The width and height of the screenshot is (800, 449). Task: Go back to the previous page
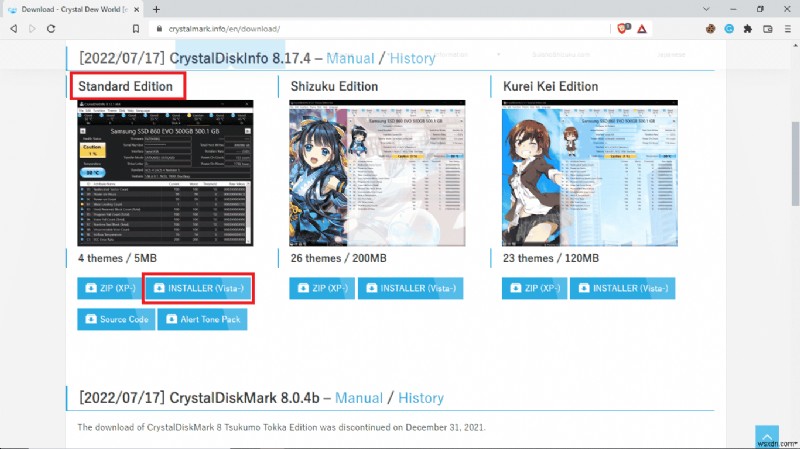(14, 29)
